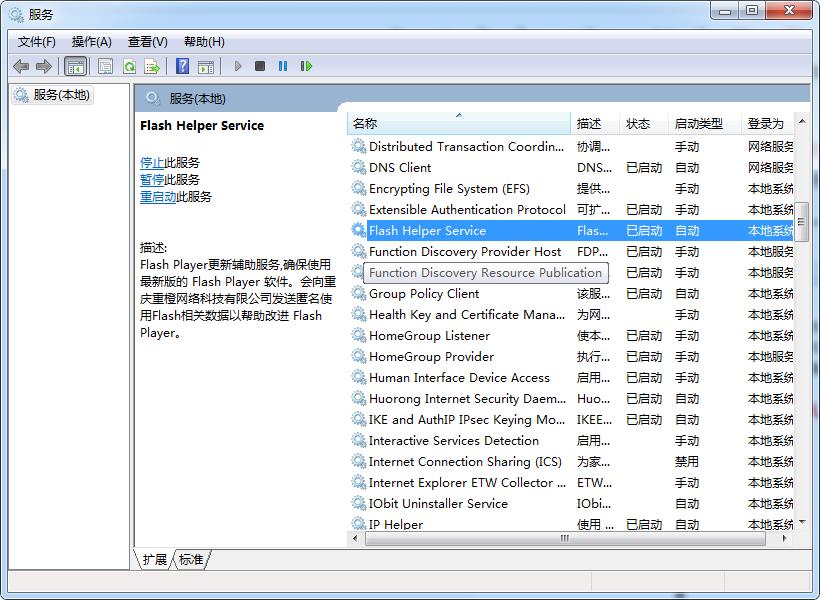The image size is (820, 600).
Task: Click the gear icon of Interactive Services Detection
Action: pyautogui.click(x=358, y=440)
